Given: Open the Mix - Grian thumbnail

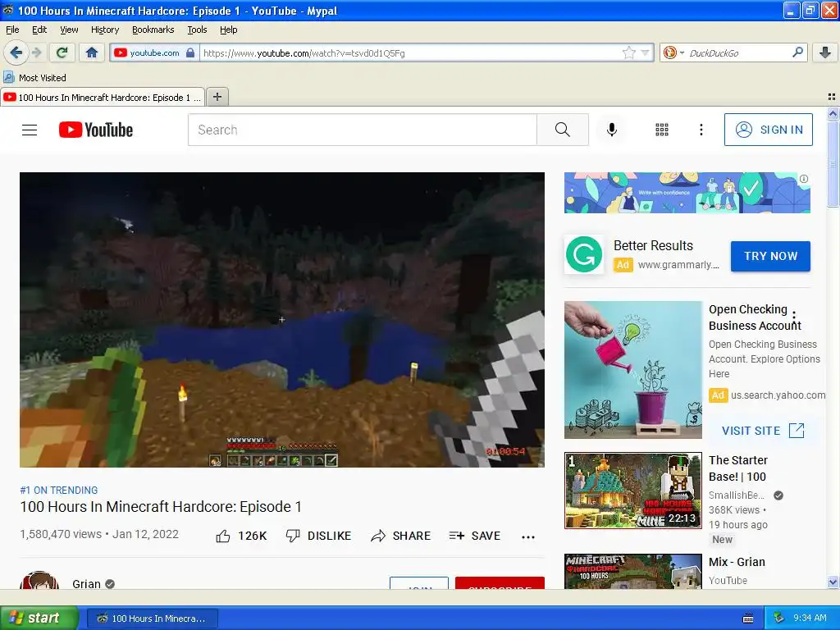Looking at the screenshot, I should point(632,572).
